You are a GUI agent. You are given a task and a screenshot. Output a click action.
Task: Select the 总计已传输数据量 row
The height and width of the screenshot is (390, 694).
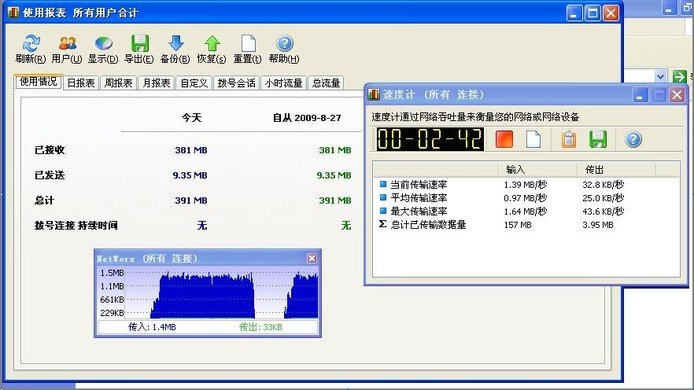point(527,224)
